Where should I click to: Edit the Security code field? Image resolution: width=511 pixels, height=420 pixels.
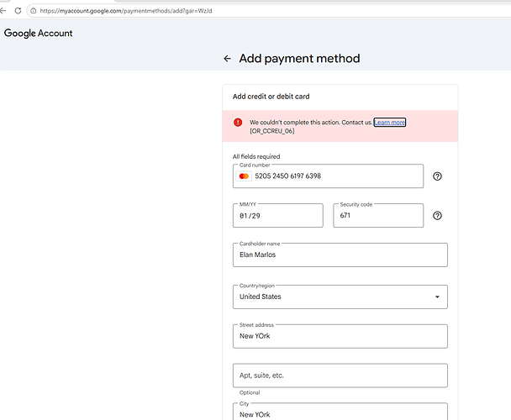coord(378,215)
